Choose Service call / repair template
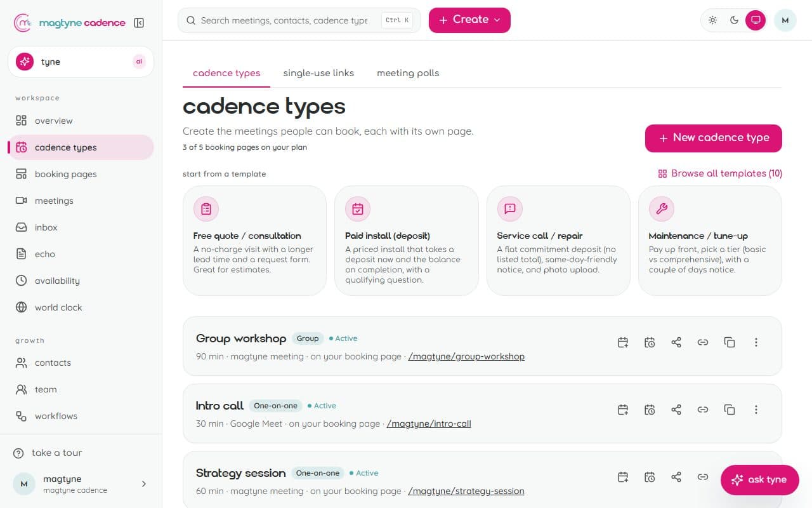The width and height of the screenshot is (812, 508). [x=558, y=241]
